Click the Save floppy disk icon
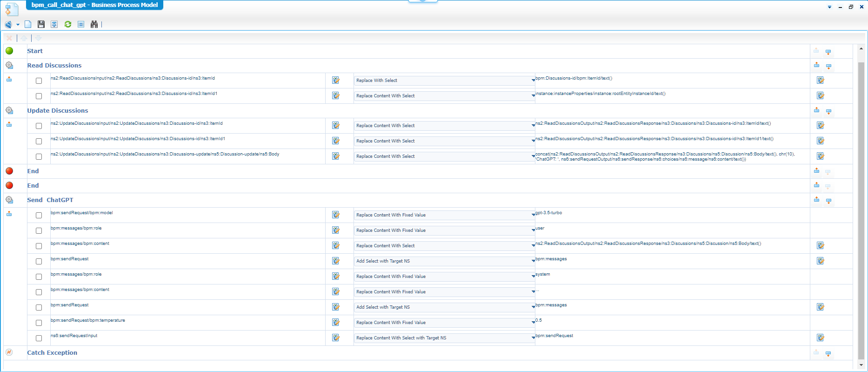 (x=41, y=24)
